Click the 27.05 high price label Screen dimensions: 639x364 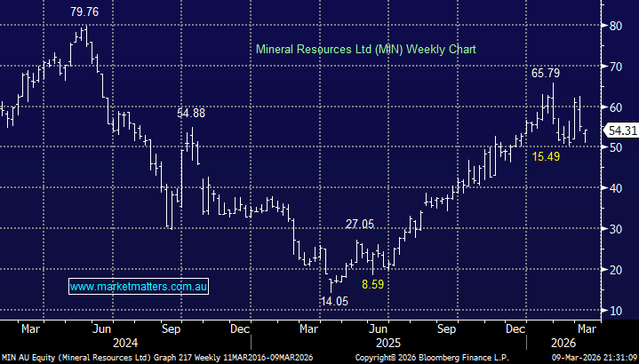pos(361,225)
